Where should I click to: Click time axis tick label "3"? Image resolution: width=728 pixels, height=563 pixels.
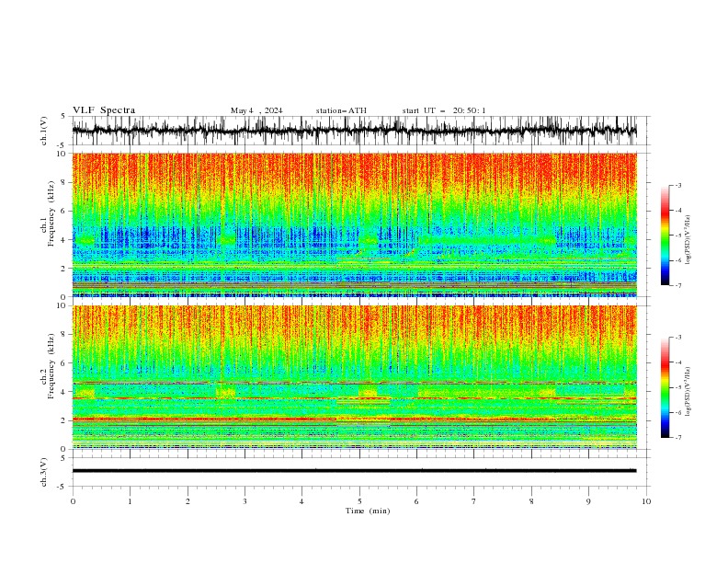245,501
